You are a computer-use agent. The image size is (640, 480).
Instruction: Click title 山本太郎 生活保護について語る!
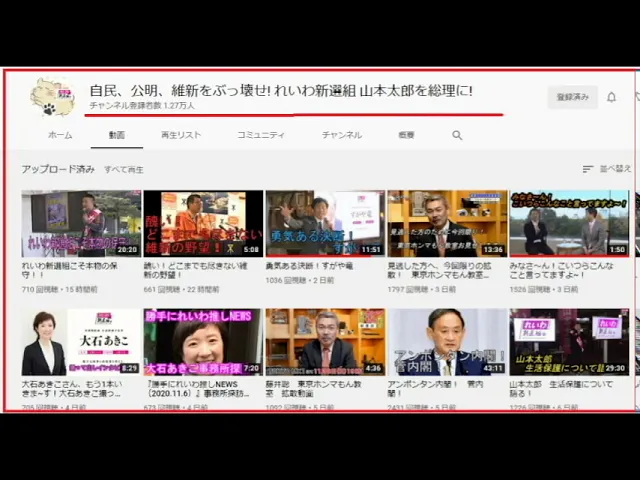pos(561,389)
